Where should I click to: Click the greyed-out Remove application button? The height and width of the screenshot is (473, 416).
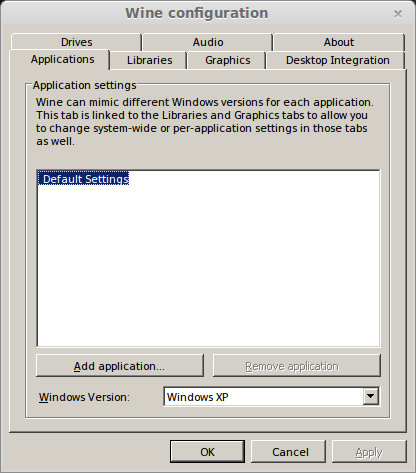click(297, 366)
